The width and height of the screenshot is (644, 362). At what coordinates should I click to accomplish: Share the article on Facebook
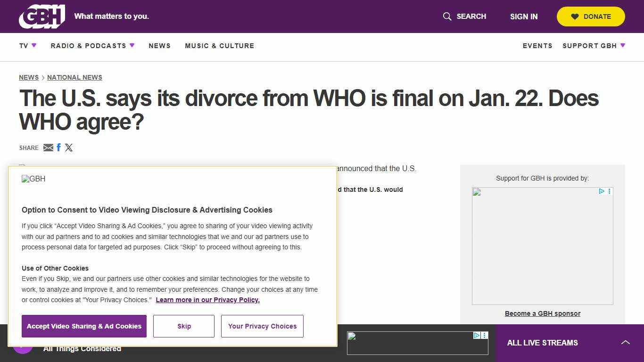click(58, 147)
